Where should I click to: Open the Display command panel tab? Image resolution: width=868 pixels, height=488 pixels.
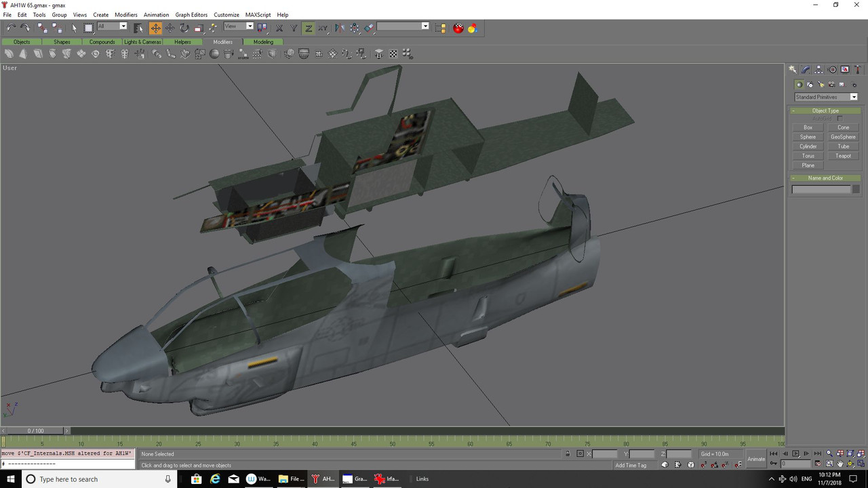(845, 70)
